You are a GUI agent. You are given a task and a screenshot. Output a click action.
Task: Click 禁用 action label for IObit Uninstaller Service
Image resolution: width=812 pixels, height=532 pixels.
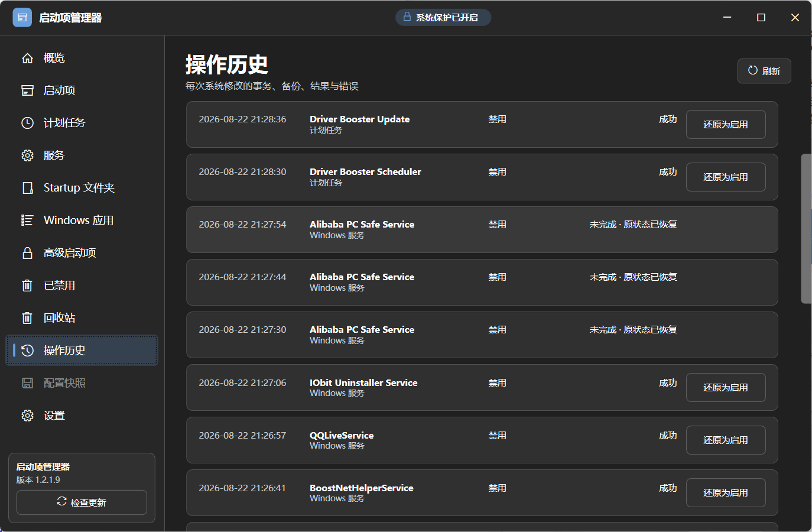498,382
